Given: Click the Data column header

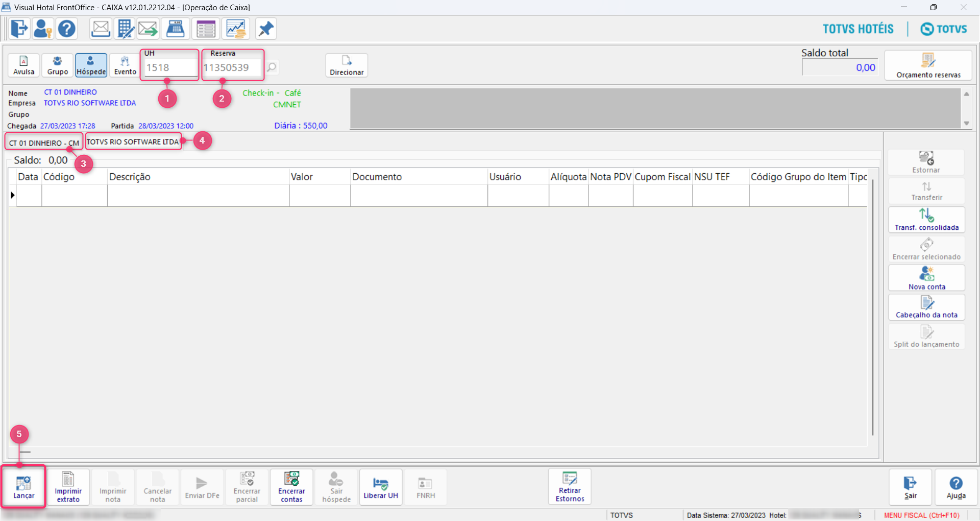Looking at the screenshot, I should 29,177.
